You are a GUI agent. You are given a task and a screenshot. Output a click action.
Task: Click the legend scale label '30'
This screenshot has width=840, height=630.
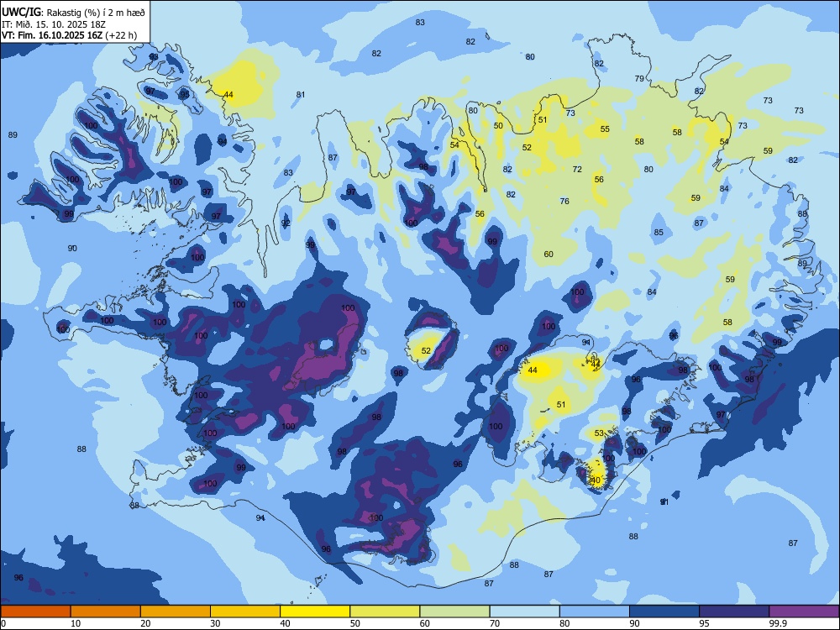click(x=215, y=623)
